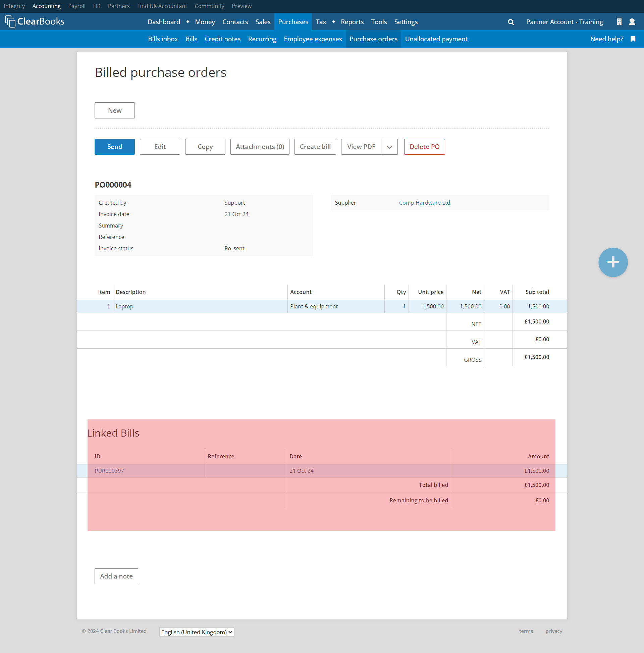Click the Create bill button
644x653 pixels.
pyautogui.click(x=315, y=147)
